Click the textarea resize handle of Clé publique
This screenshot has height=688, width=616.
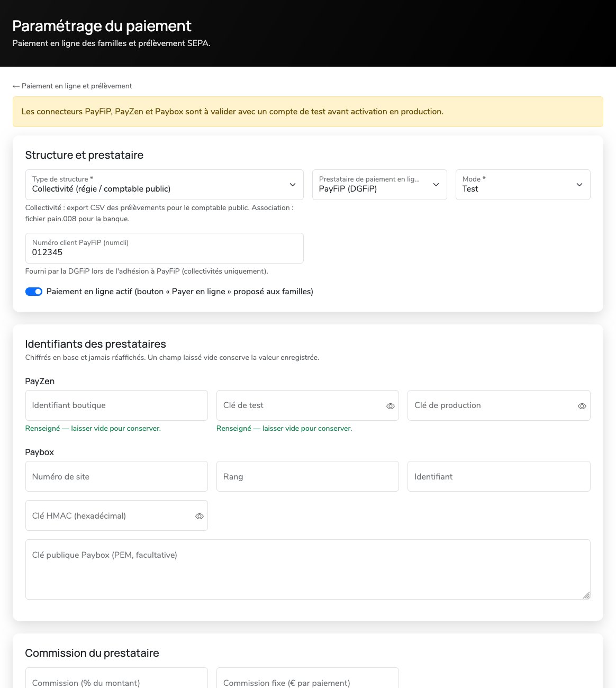click(x=586, y=595)
